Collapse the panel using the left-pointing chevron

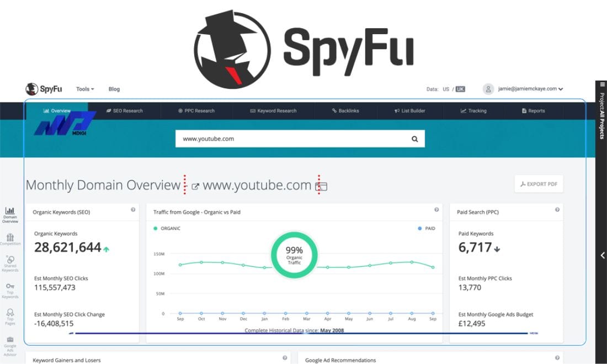point(602,255)
